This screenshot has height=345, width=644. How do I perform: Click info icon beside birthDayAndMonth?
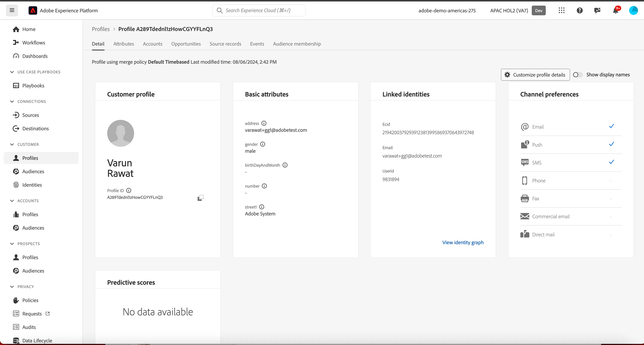point(285,165)
